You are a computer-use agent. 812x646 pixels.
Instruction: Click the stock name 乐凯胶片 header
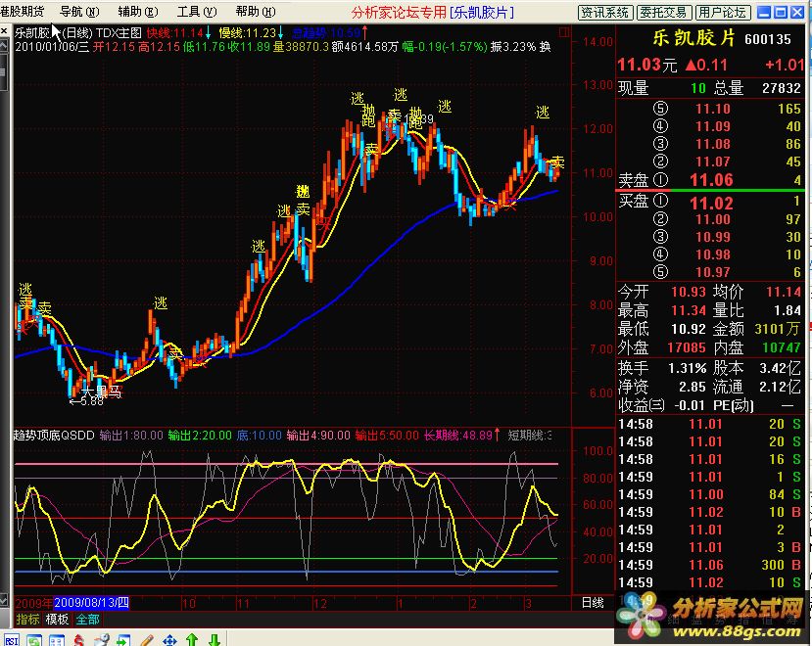(693, 38)
